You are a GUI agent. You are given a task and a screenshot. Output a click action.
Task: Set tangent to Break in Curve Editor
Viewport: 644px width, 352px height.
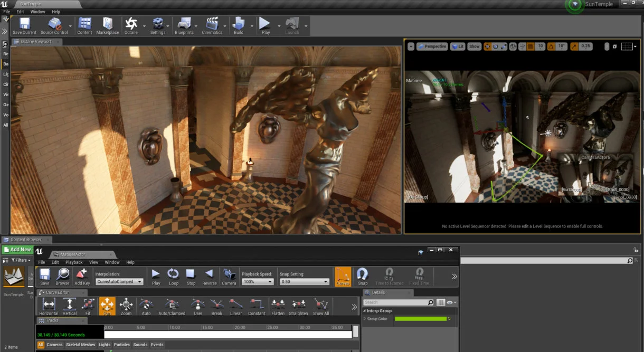coord(217,307)
